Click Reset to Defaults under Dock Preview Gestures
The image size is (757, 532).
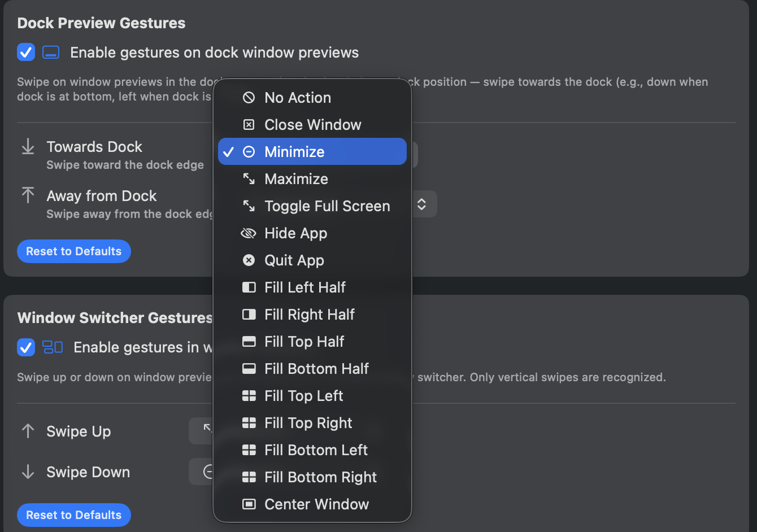pos(73,251)
